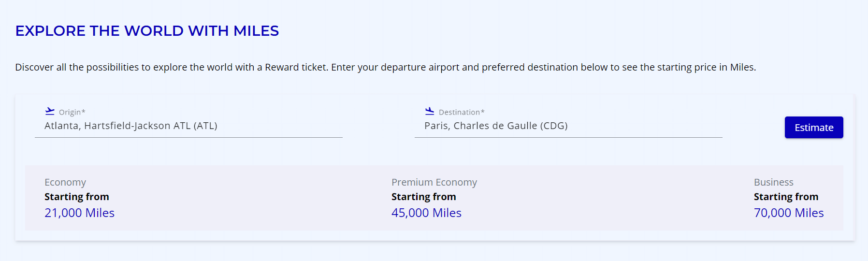This screenshot has height=261, width=868.
Task: Click the "Explore the World with Miles" heading
Action: 147,31
